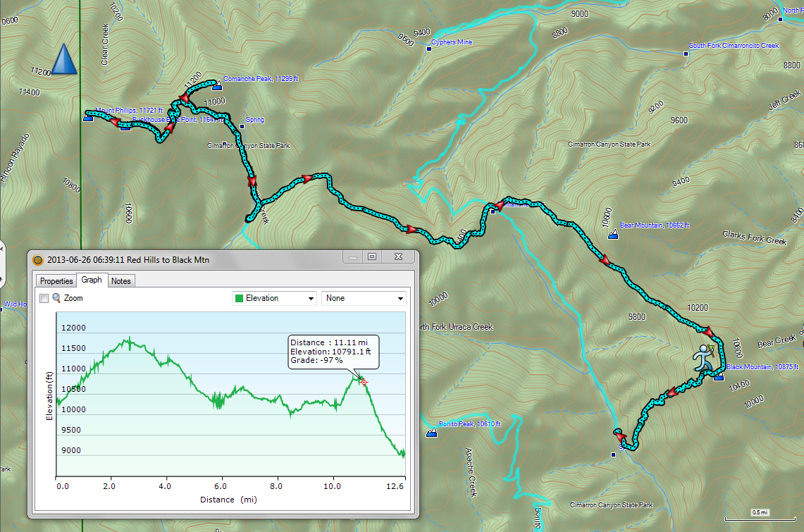This screenshot has height=532, width=804.
Task: Click the Comanche Peak summit marker
Action: [x=217, y=86]
